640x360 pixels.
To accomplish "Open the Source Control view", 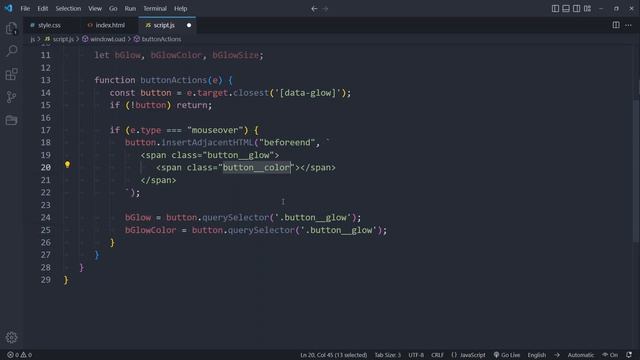I will coord(11,97).
